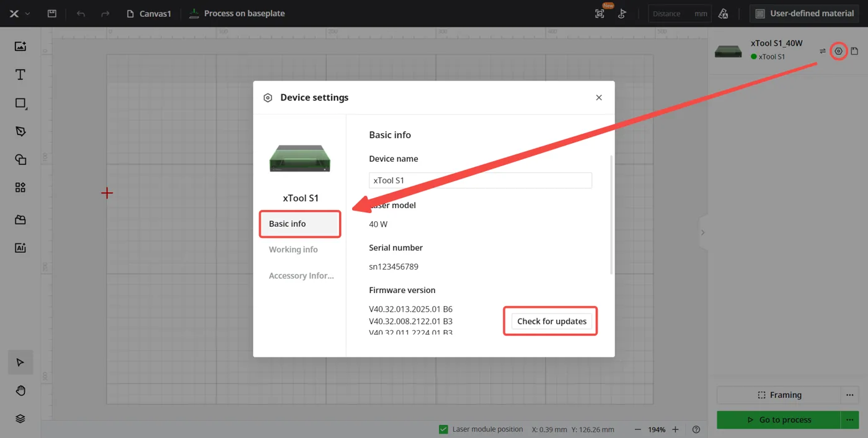Image resolution: width=868 pixels, height=438 pixels.
Task: Expand Go to process more options
Action: point(849,419)
